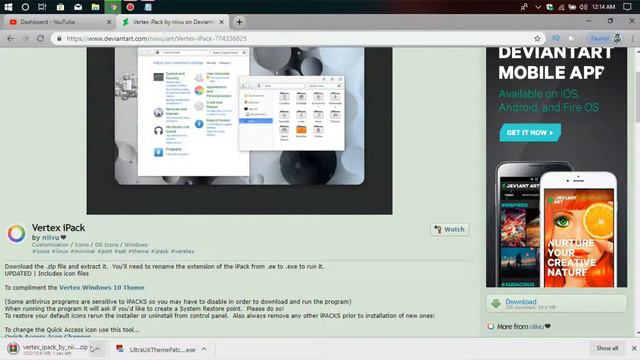Open the Windows Start menu
Image resolution: width=640 pixels, height=360 pixels.
tap(8, 7)
